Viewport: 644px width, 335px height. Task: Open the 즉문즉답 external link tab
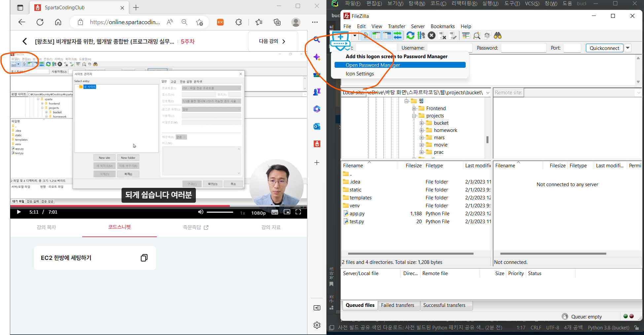click(196, 227)
